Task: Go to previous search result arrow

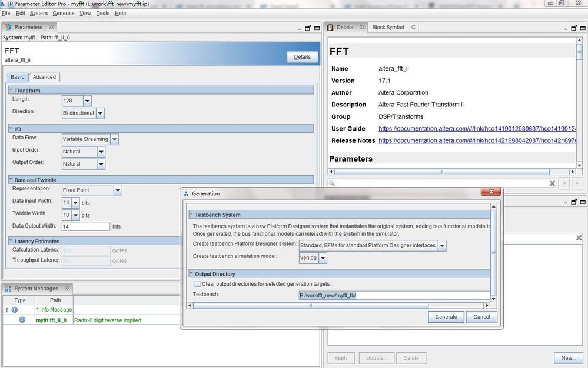Action: [564, 183]
